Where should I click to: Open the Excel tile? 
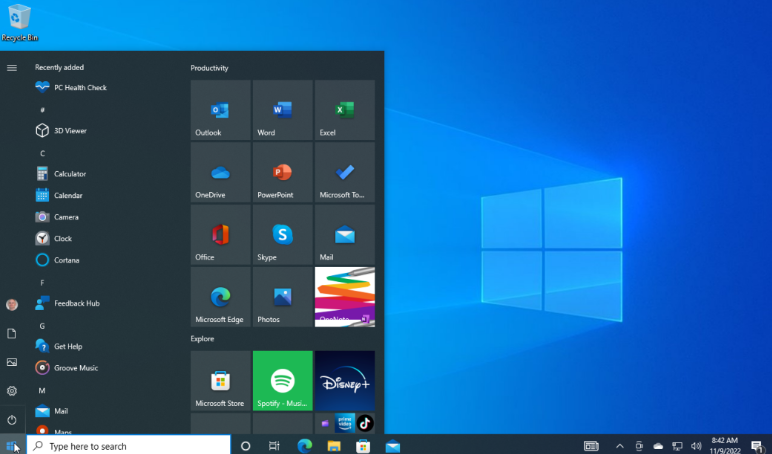point(345,110)
